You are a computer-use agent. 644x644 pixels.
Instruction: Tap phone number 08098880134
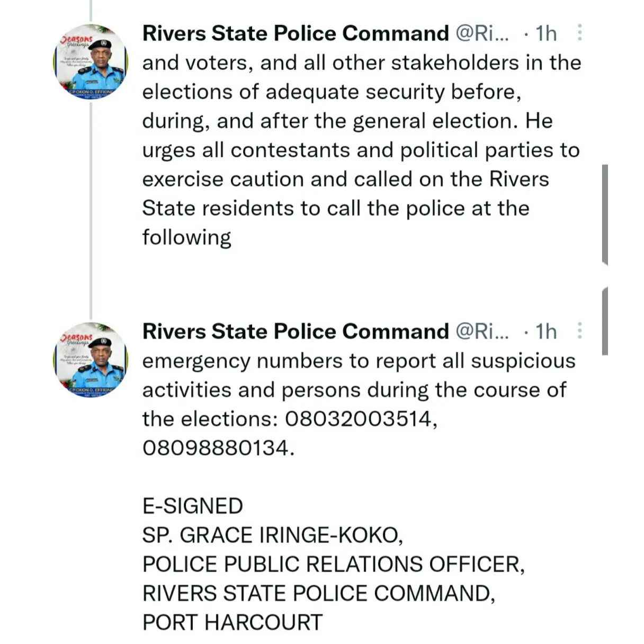(216, 448)
